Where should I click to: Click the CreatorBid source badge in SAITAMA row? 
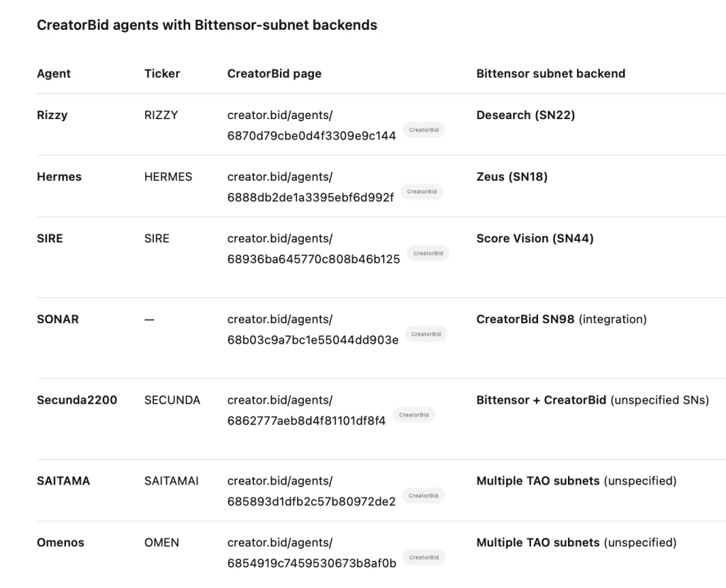pyautogui.click(x=423, y=495)
